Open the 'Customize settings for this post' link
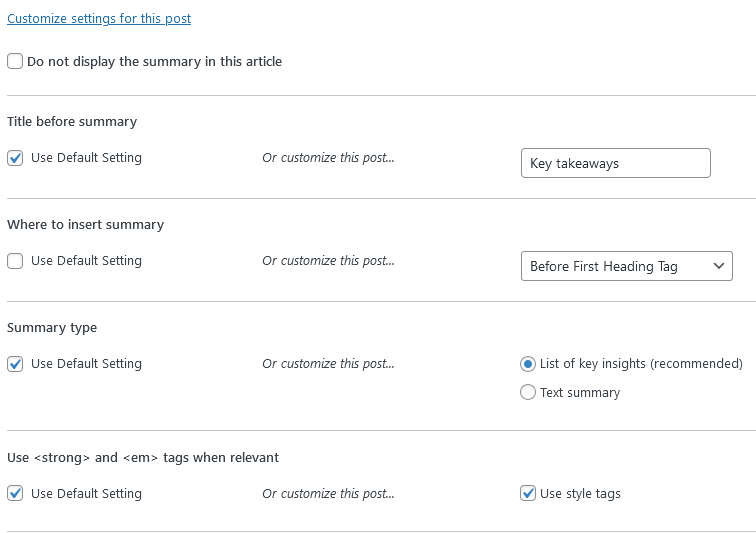This screenshot has width=756, height=533. point(99,18)
